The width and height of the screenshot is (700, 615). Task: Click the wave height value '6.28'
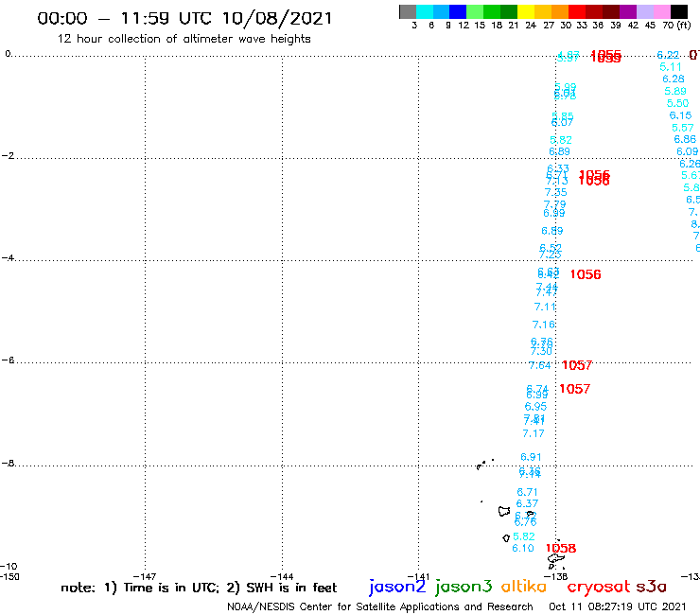674,79
